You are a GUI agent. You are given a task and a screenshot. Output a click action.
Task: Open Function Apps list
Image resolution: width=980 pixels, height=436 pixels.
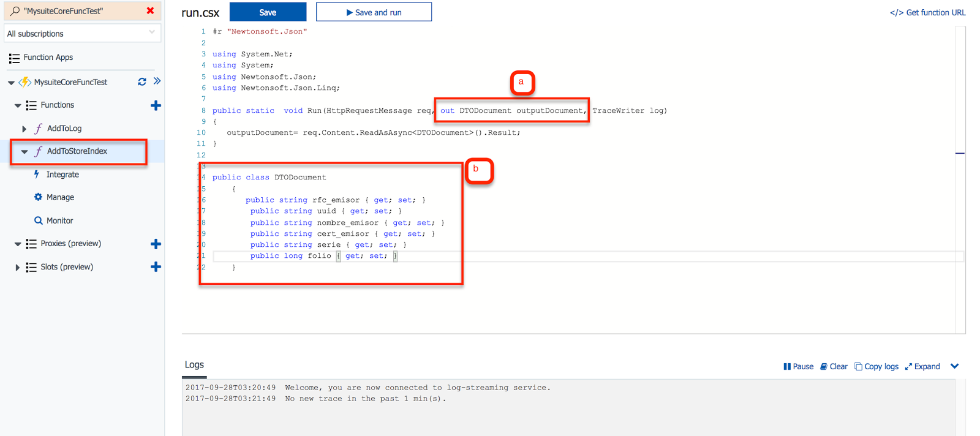48,58
